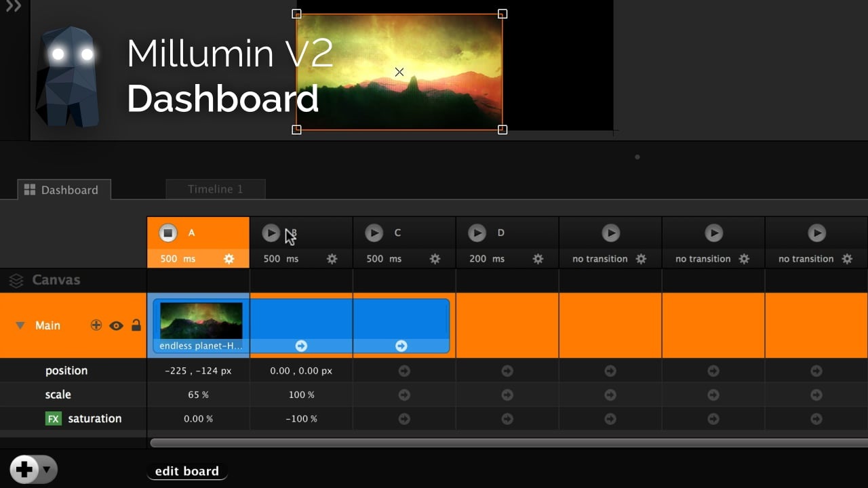868x488 pixels.
Task: Play the sixth unnamed column
Action: [x=714, y=233]
